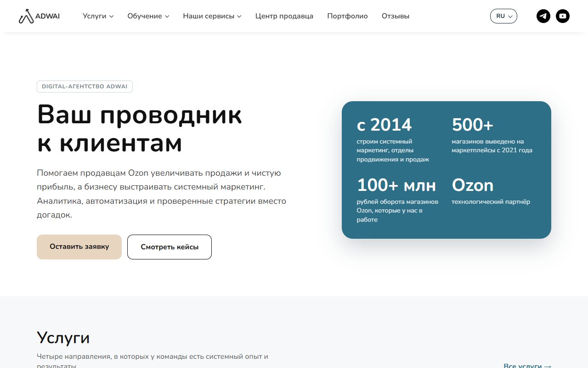Image resolution: width=588 pixels, height=368 pixels.
Task: Select the '100+ млн' statistic text
Action: click(396, 185)
